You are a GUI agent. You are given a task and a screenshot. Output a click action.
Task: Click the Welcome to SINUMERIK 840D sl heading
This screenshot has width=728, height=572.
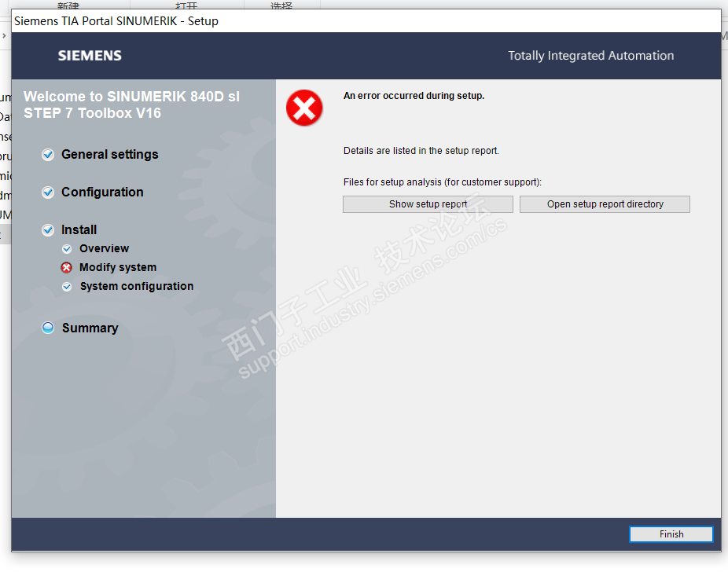pyautogui.click(x=132, y=104)
